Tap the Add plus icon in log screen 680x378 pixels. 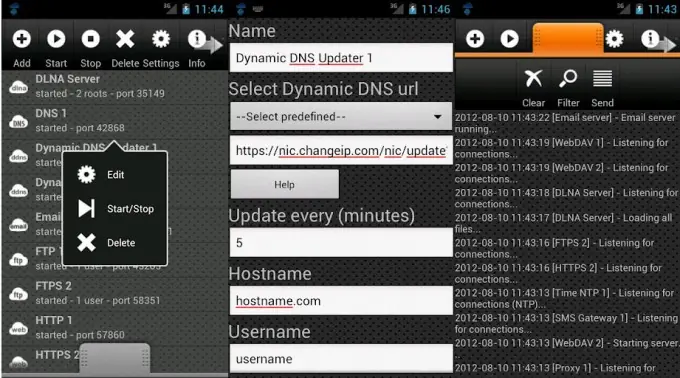pos(475,39)
